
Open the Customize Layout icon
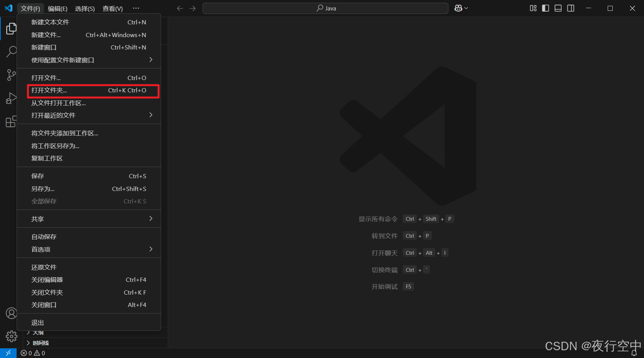533,8
